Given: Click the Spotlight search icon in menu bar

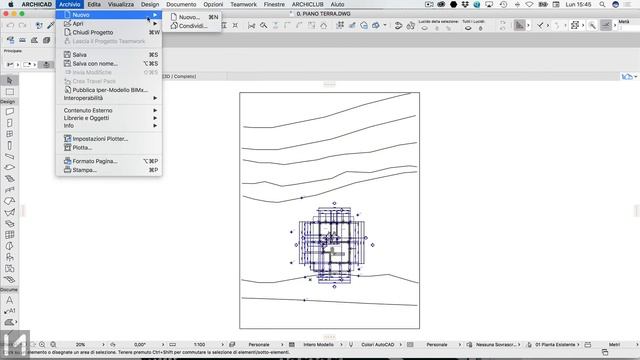Looking at the screenshot, I should coord(602,4).
